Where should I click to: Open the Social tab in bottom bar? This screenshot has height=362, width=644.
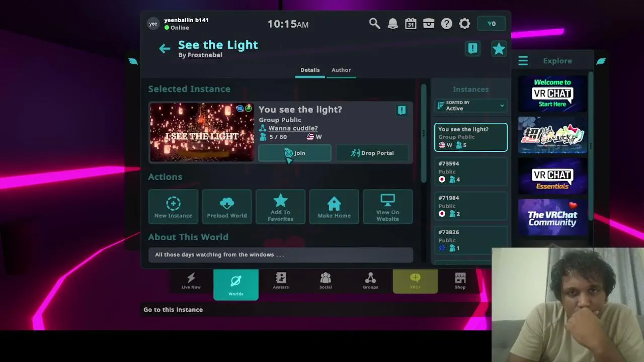[326, 281]
